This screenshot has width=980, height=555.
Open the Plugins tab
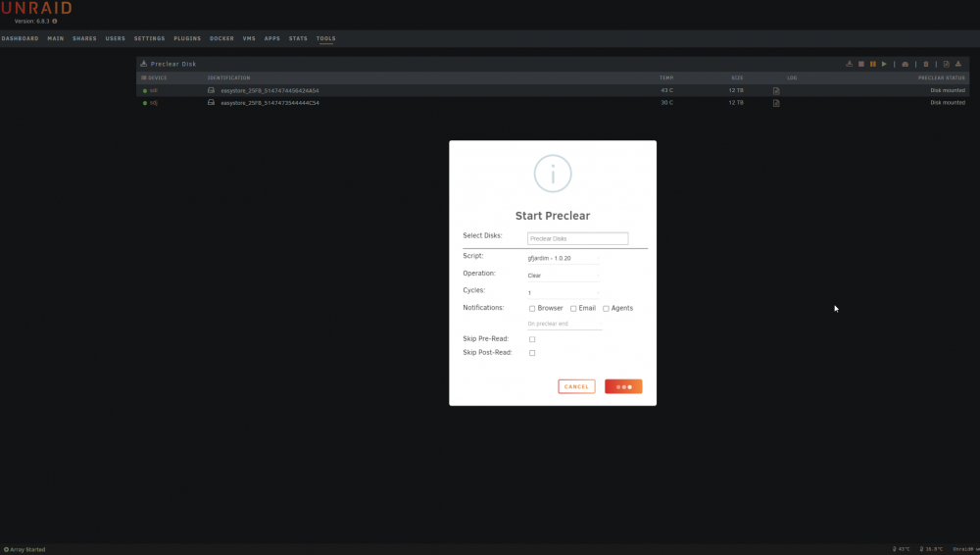pyautogui.click(x=187, y=38)
